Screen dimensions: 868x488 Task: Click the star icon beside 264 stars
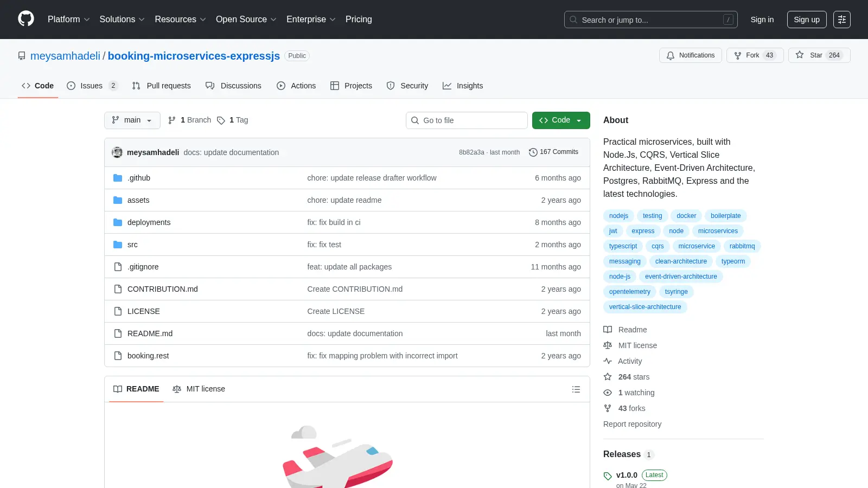click(x=608, y=377)
